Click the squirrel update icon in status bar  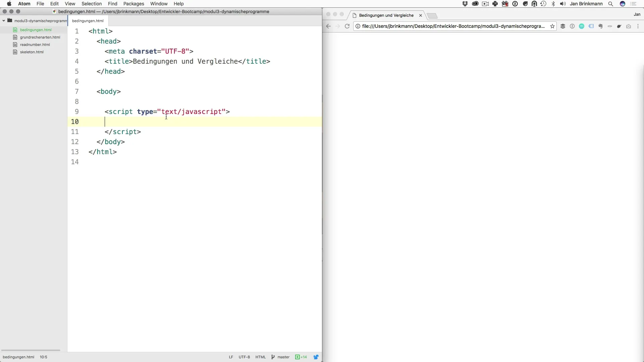(316, 357)
